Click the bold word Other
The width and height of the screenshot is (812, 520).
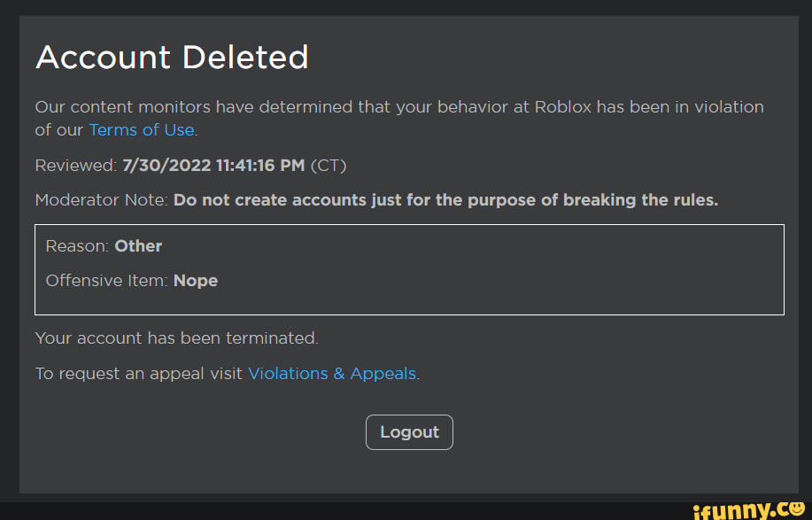(138, 246)
